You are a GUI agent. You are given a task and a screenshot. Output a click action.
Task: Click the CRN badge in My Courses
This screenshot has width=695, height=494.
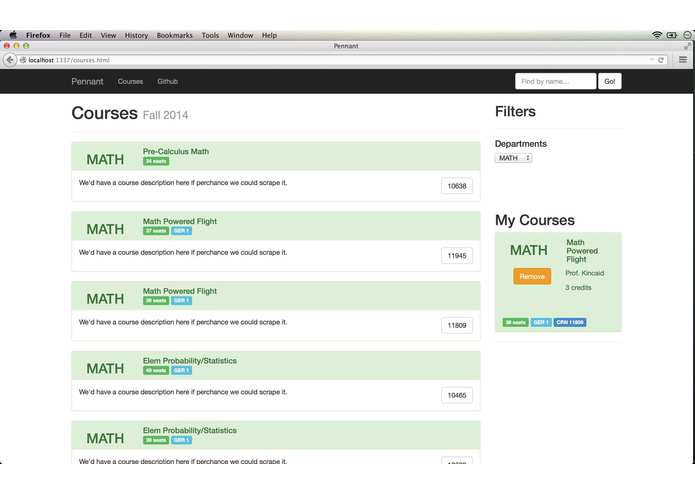point(570,323)
